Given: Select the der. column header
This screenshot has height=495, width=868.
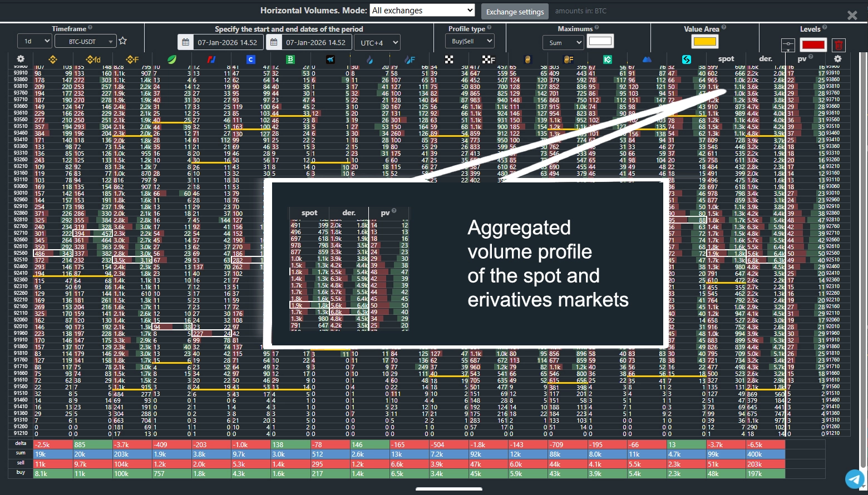Looking at the screenshot, I should pos(766,59).
